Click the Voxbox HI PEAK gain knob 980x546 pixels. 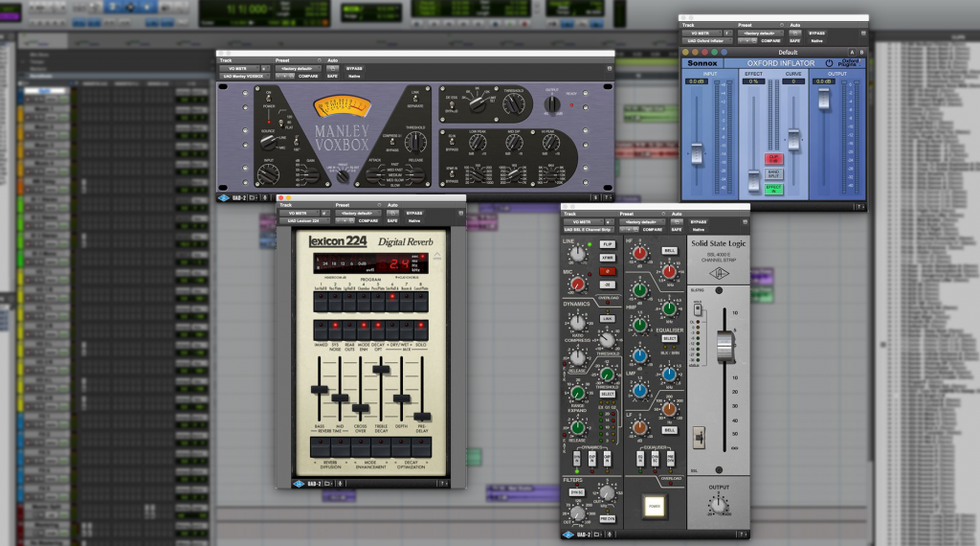(x=550, y=144)
